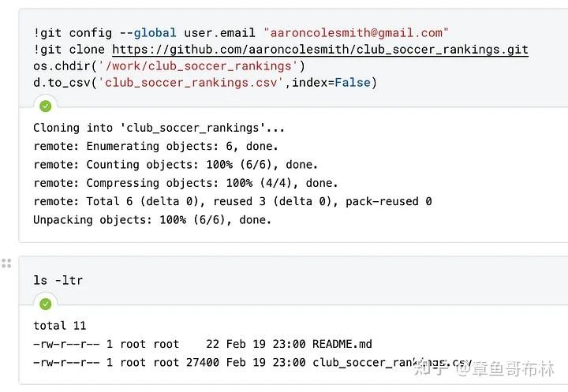Click the "total 11" output text
This screenshot has width=568, height=392.
click(60, 326)
